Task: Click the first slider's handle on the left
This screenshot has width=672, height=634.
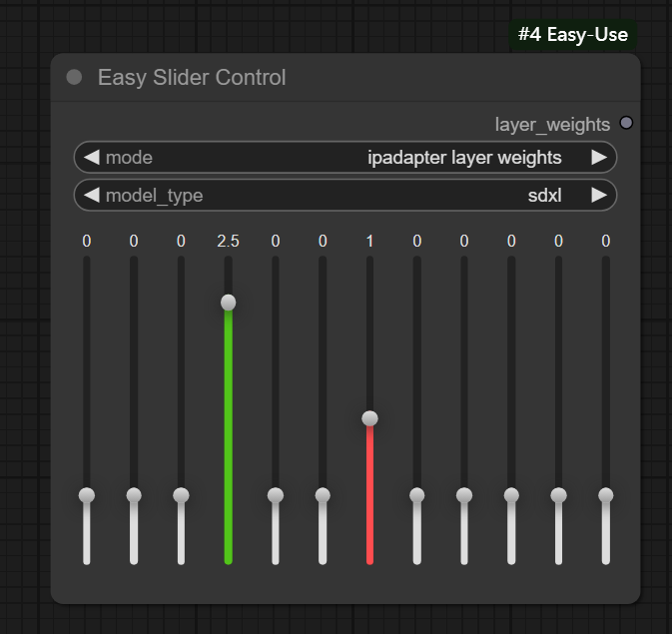Action: click(87, 495)
